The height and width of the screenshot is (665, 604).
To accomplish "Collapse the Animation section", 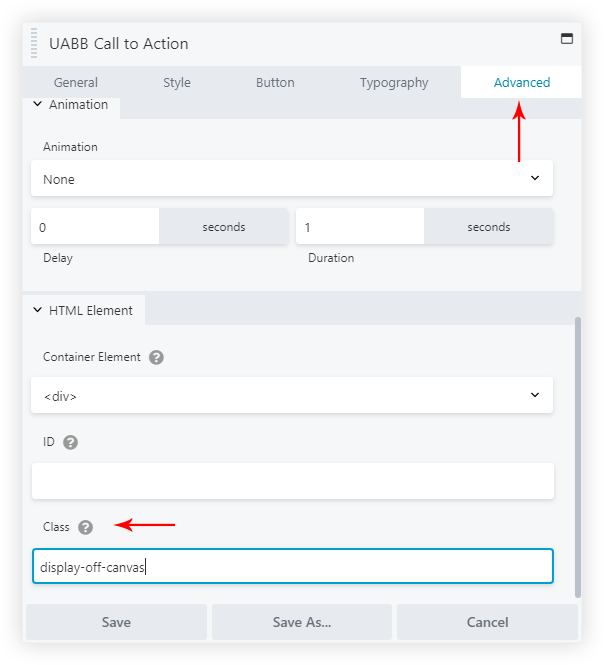I will coord(38,104).
